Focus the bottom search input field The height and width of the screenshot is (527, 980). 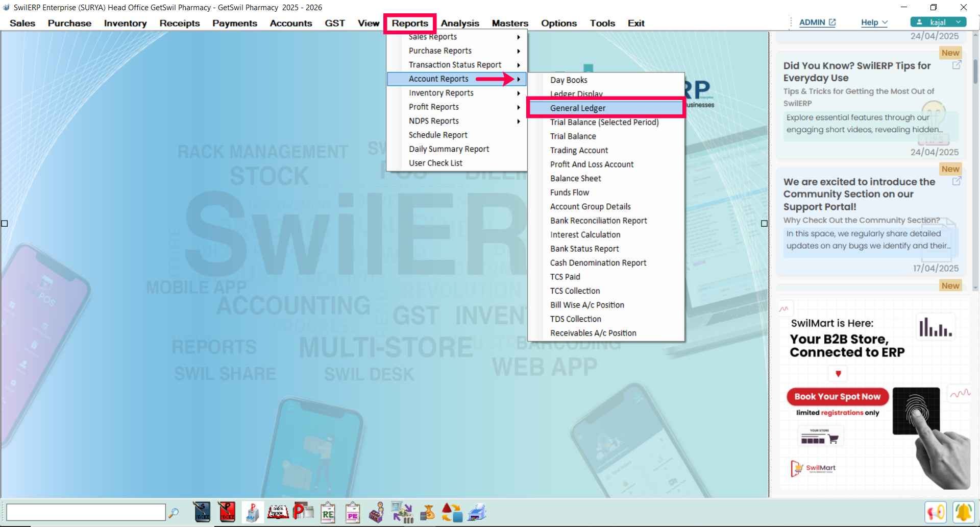[x=86, y=512]
